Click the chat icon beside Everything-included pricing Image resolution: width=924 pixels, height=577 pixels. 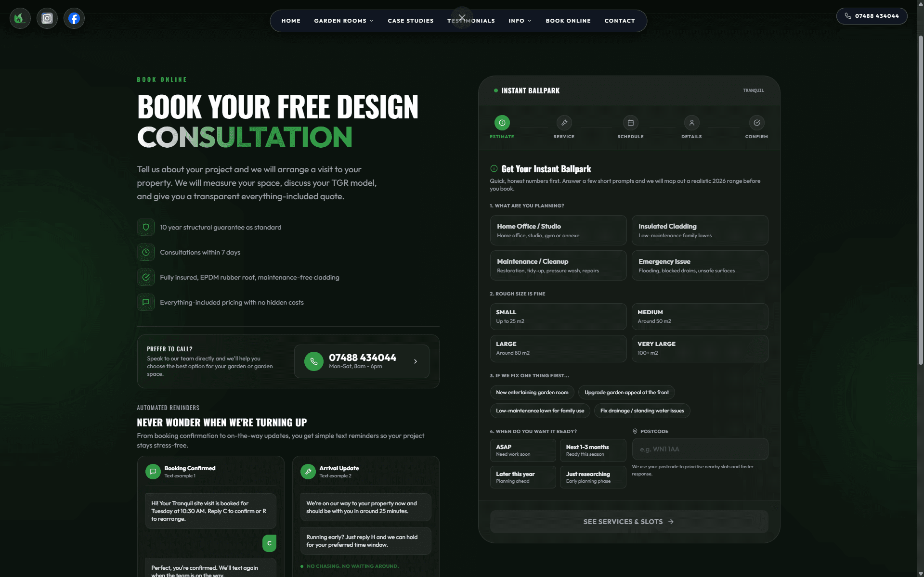point(146,302)
